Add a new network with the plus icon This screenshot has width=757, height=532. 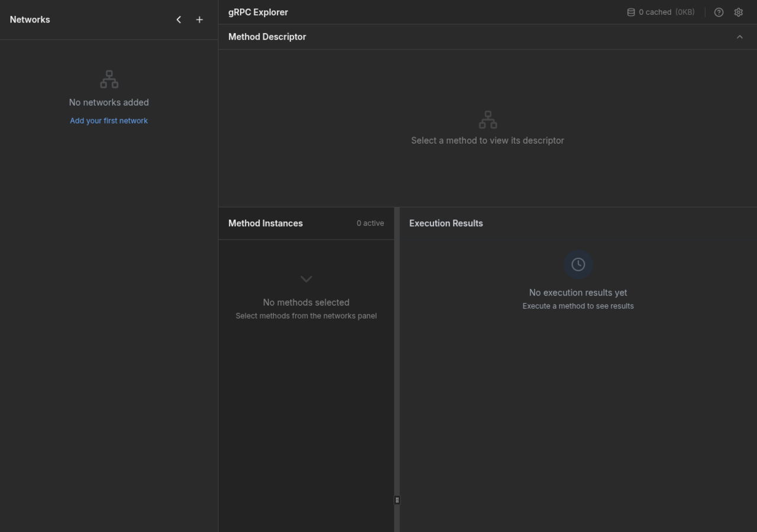click(x=199, y=20)
